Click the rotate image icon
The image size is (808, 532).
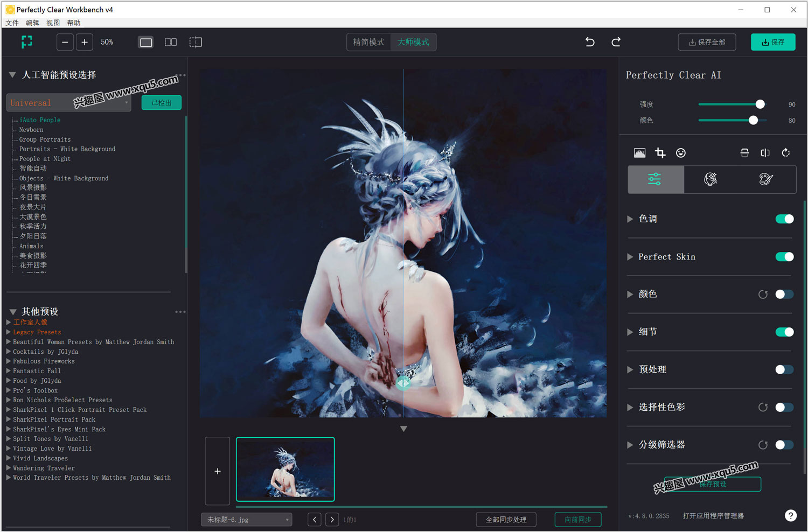point(786,153)
